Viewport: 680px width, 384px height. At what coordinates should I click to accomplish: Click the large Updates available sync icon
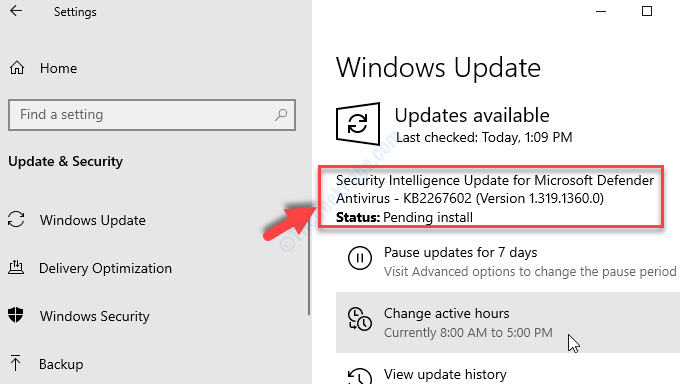(x=358, y=124)
